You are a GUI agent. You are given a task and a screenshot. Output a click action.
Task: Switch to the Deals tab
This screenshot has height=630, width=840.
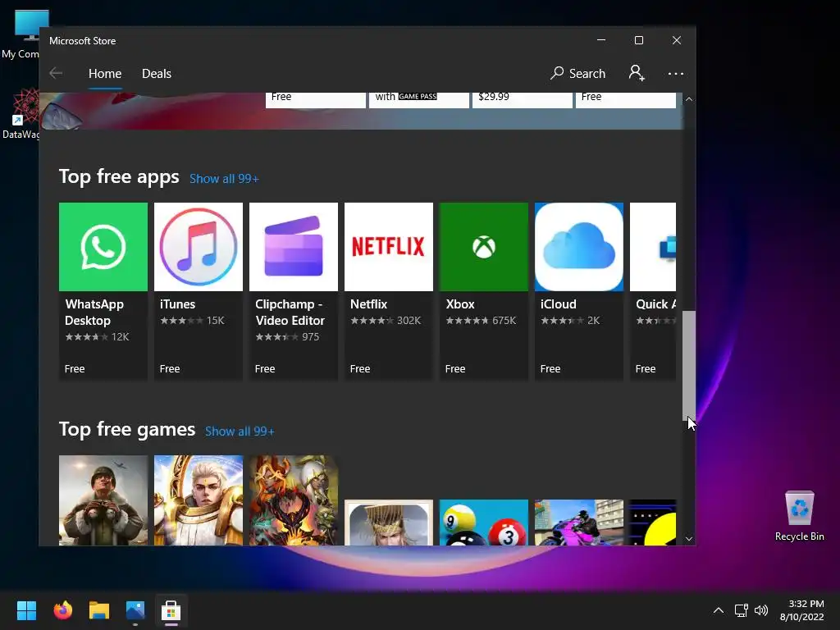pos(157,74)
